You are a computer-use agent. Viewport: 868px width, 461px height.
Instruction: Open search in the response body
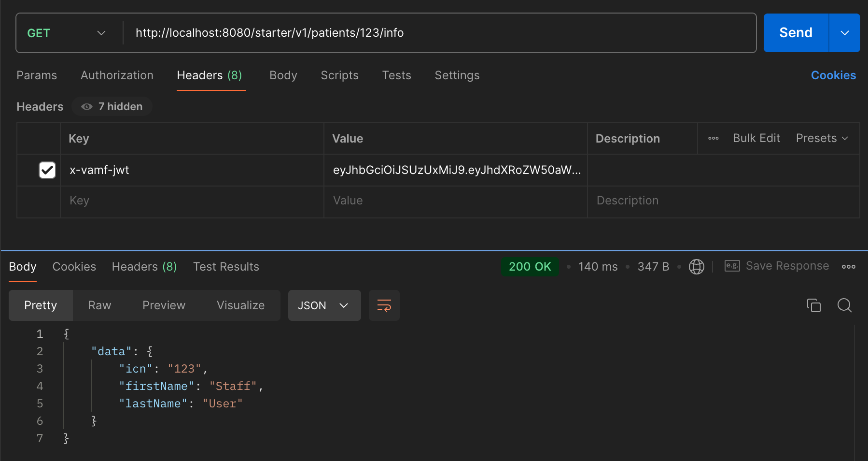[x=844, y=305]
